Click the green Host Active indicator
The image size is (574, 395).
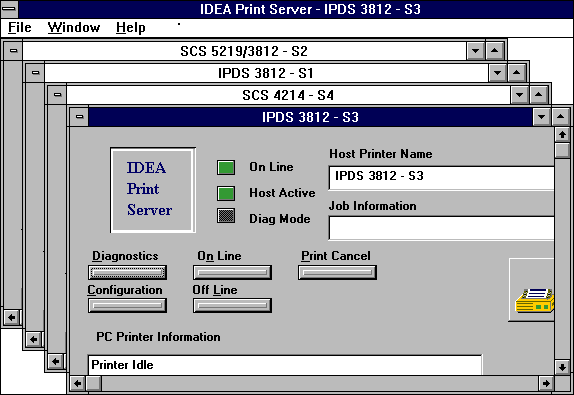(x=226, y=193)
